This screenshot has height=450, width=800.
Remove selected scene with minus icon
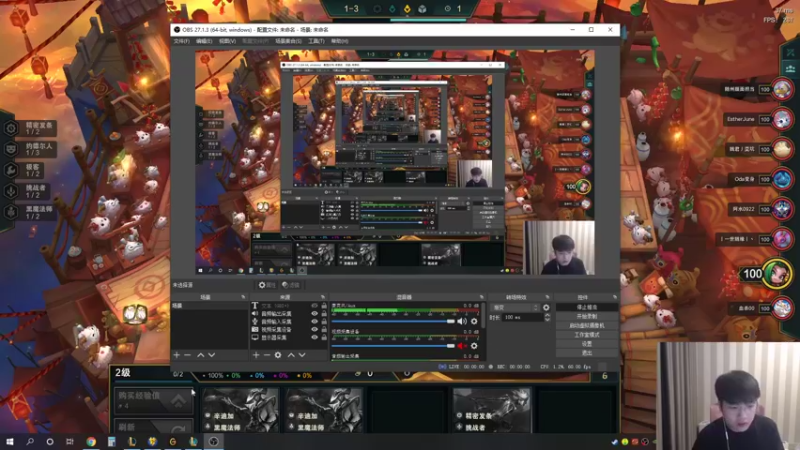pos(187,355)
